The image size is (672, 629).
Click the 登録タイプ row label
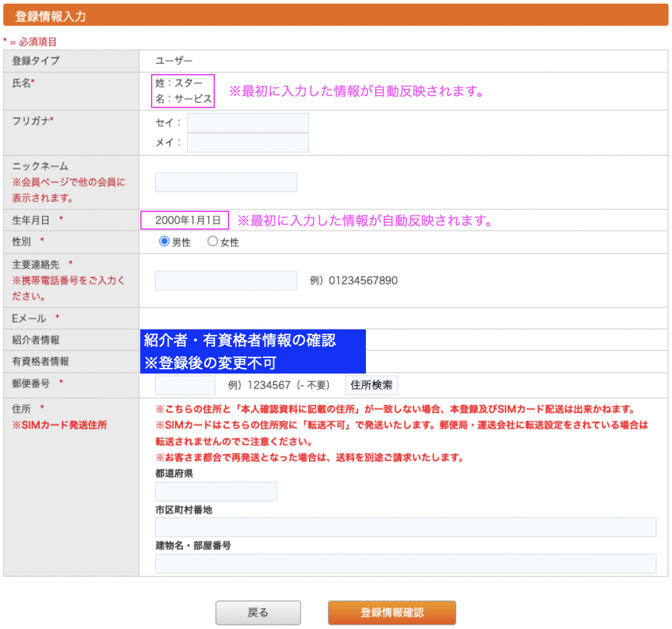(36, 61)
